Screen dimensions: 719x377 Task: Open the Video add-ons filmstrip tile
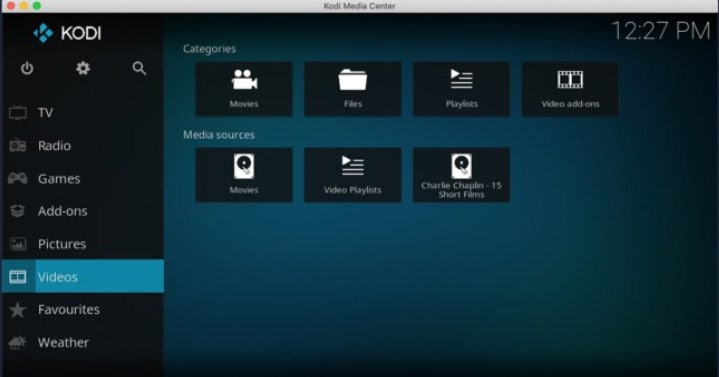pyautogui.click(x=570, y=89)
